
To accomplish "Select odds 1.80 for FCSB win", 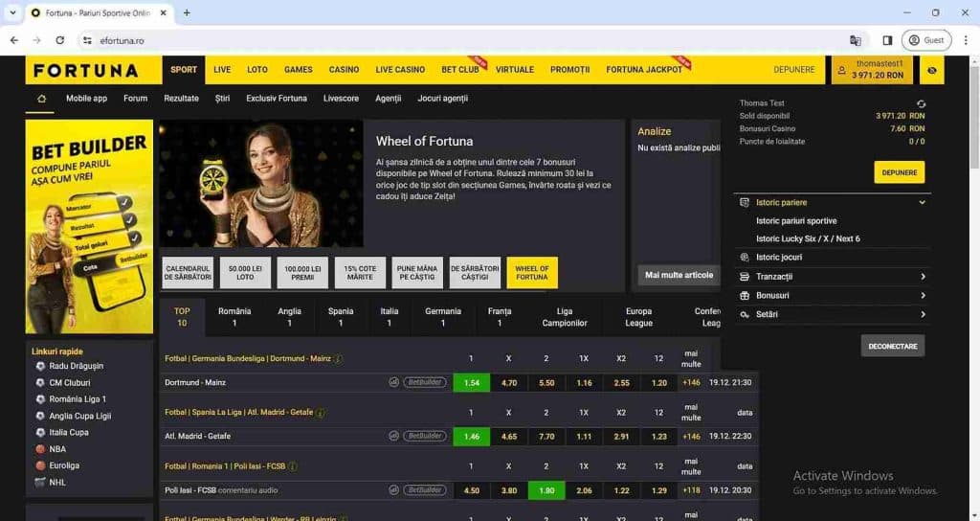I will click(546, 490).
